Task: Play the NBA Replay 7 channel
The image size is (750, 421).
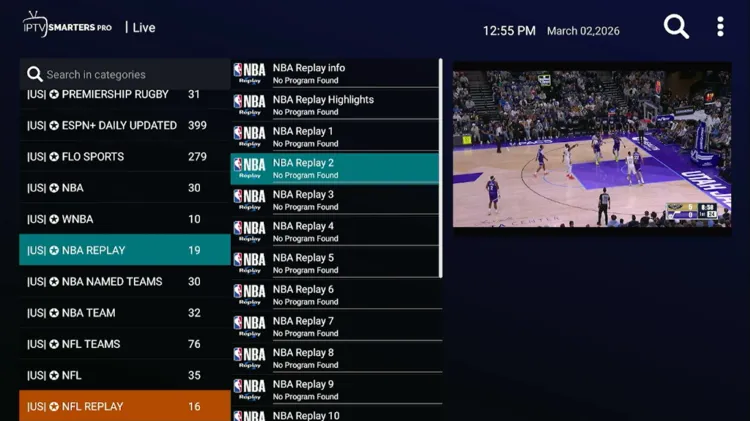Action: pos(336,326)
